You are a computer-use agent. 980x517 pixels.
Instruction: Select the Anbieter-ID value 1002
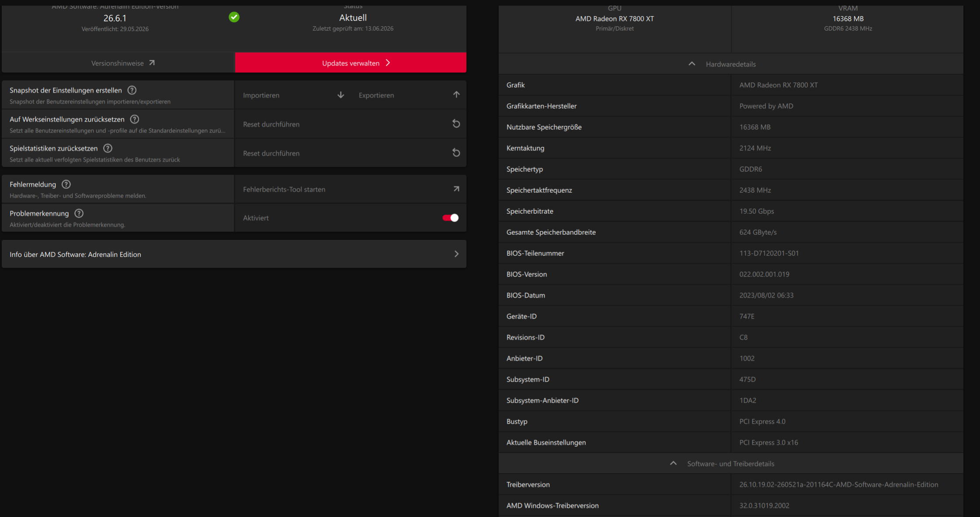coord(747,358)
